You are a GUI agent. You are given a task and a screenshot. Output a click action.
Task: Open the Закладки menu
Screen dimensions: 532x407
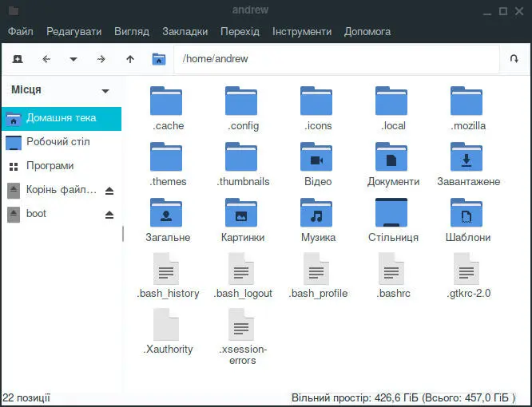pyautogui.click(x=185, y=31)
